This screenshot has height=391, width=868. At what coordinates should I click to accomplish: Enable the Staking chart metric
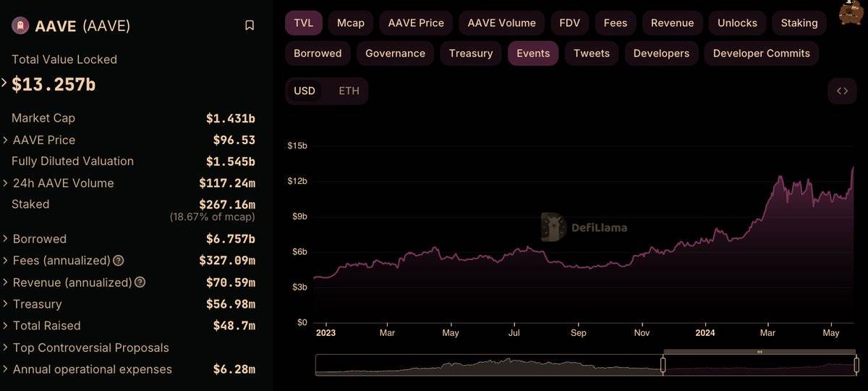[x=799, y=23]
